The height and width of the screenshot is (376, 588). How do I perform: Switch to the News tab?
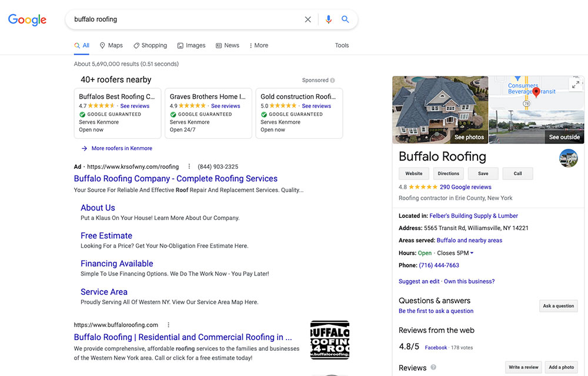(x=227, y=45)
